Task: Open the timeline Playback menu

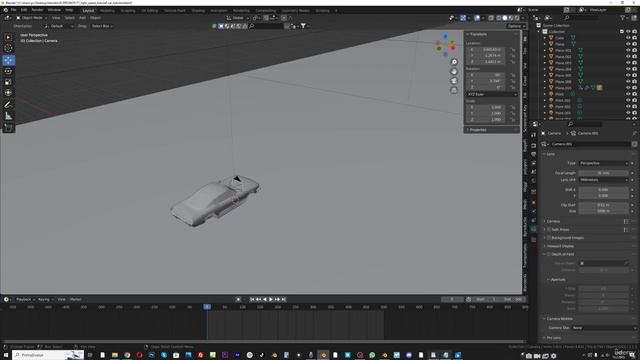Action: [x=25, y=299]
